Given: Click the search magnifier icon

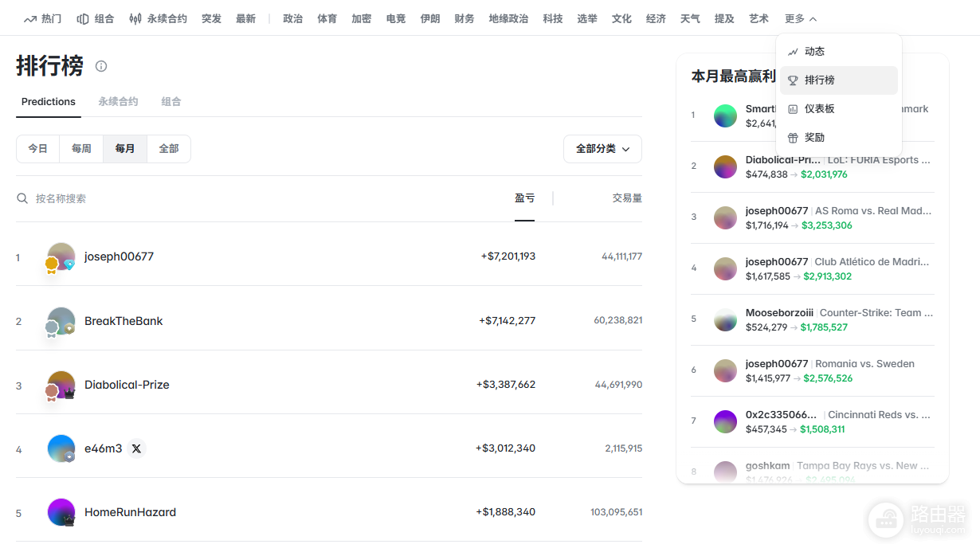Looking at the screenshot, I should (22, 198).
